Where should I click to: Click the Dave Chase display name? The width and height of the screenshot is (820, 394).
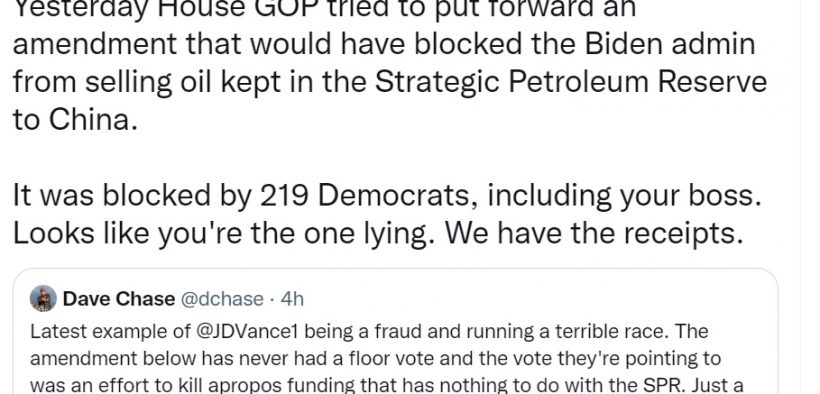point(119,299)
